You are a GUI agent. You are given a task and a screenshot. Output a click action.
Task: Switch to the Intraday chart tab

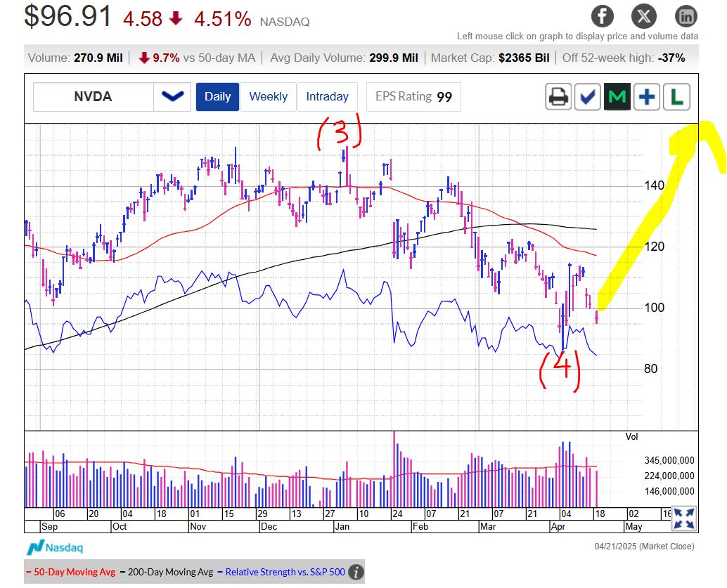[x=327, y=96]
